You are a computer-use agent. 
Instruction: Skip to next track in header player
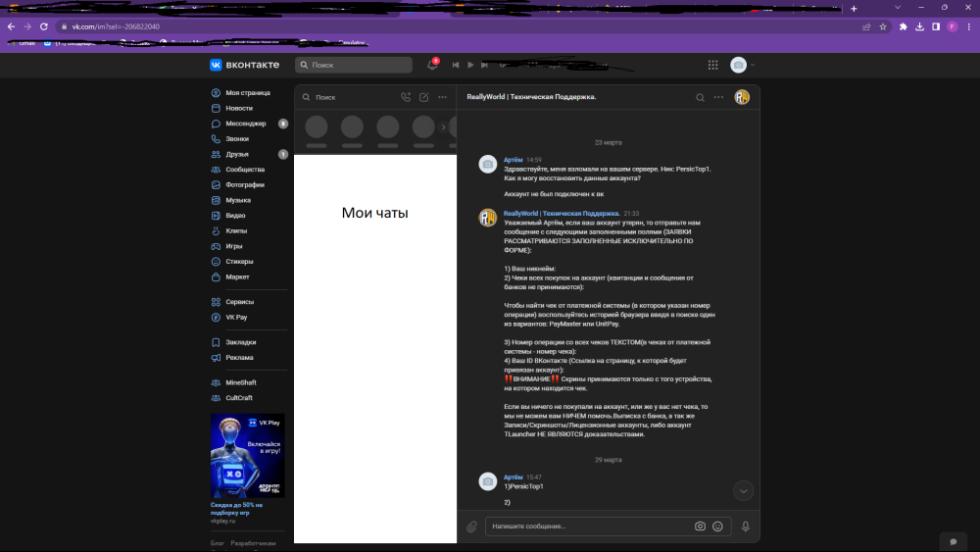(484, 65)
